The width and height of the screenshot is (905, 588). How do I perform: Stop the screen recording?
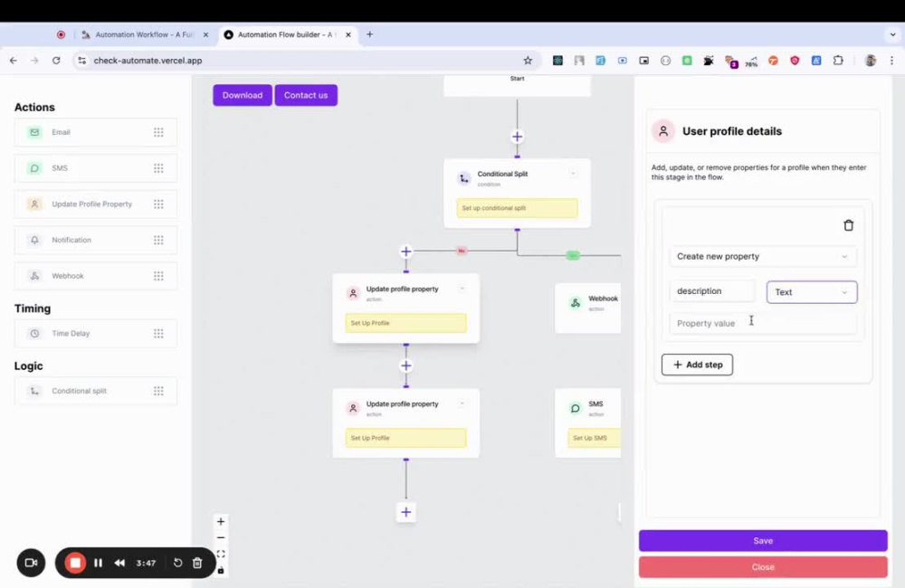[x=75, y=563]
